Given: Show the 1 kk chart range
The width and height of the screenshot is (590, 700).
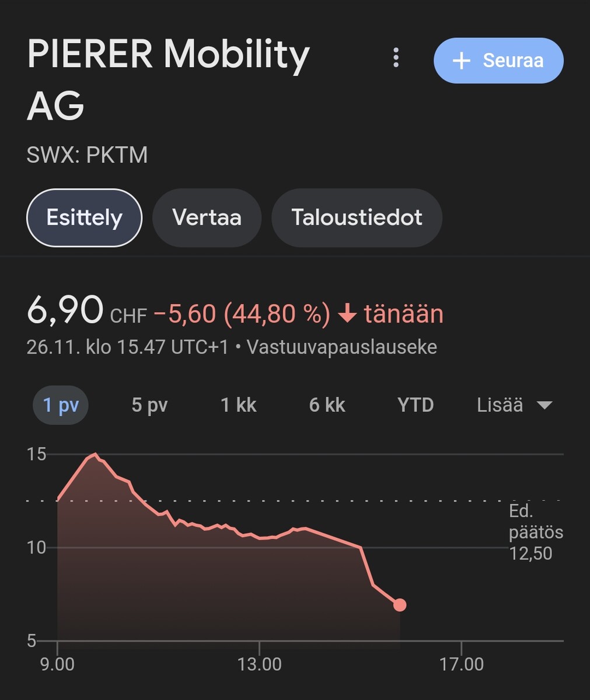Looking at the screenshot, I should click(x=238, y=405).
